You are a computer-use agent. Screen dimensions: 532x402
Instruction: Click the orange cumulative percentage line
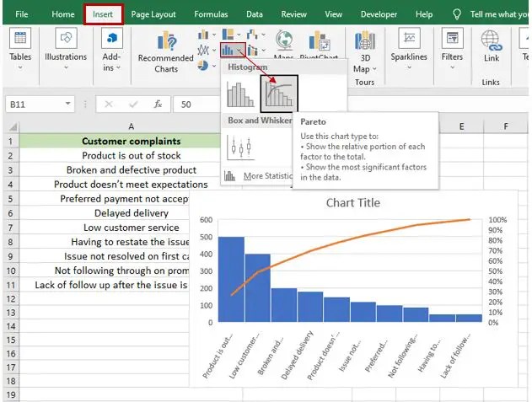point(339,242)
